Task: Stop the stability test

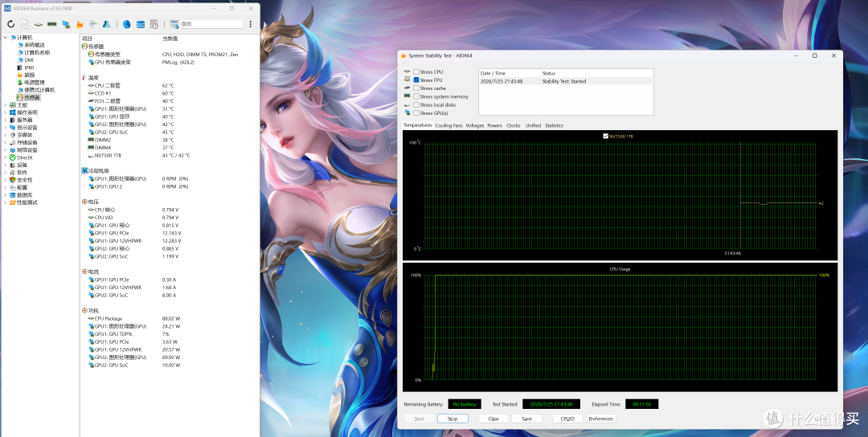Action: (452, 419)
